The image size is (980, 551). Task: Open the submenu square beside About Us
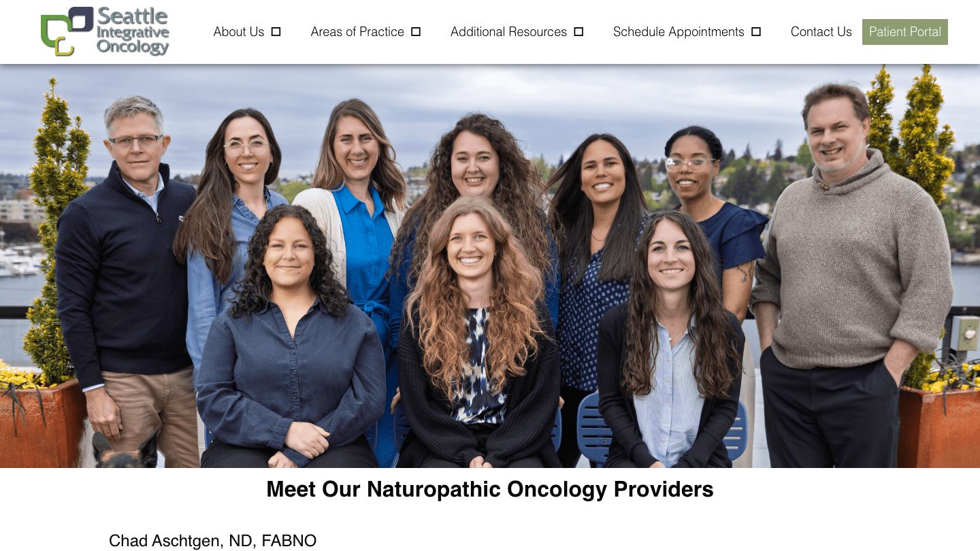click(276, 32)
